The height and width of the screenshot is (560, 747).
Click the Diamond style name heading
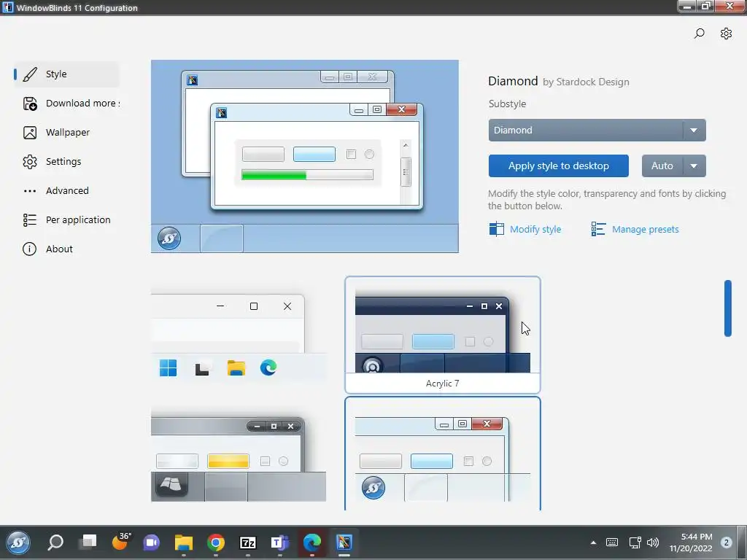tap(513, 81)
